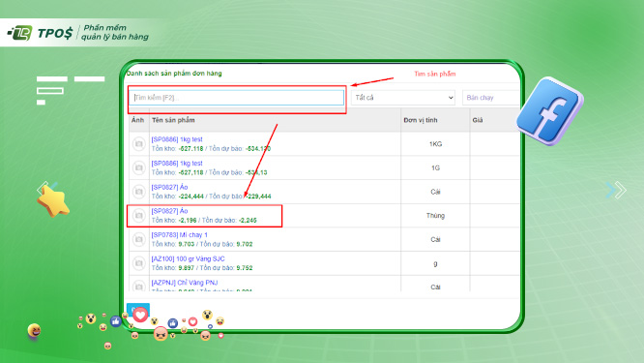Click the '1G' unit cell
The image size is (644, 363).
coord(435,167)
